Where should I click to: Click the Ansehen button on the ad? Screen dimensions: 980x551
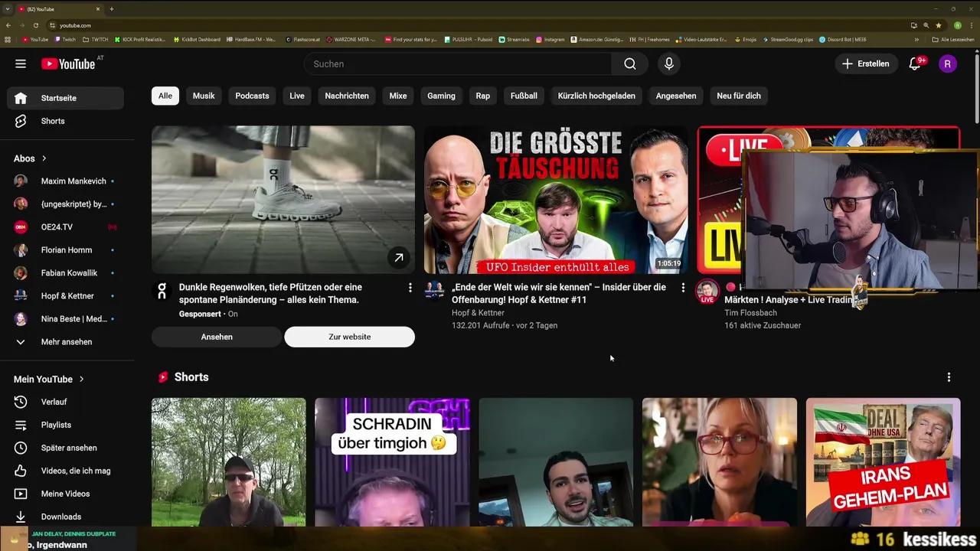point(217,337)
